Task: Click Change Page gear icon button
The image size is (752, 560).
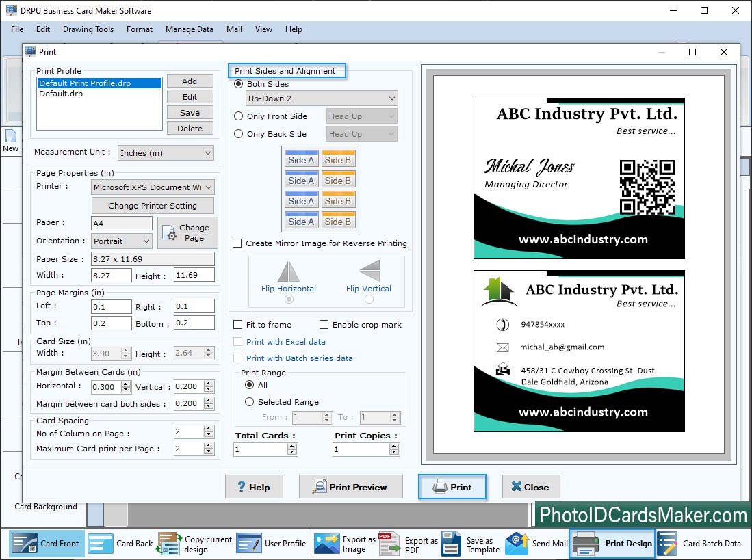Action: tap(187, 232)
